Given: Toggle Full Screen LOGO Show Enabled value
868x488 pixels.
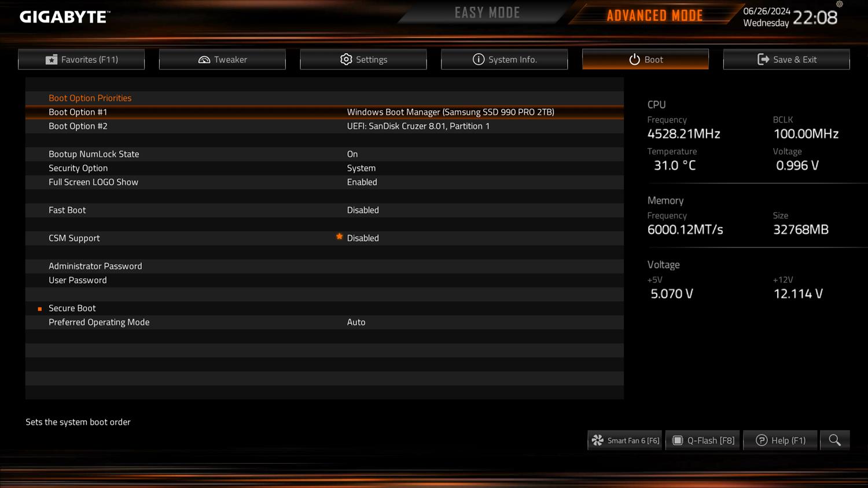Looking at the screenshot, I should coord(362,182).
